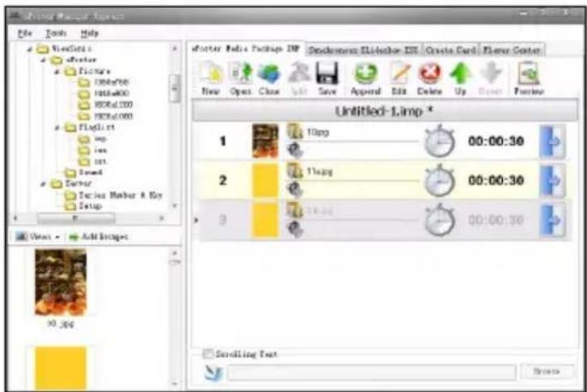Click the stopwatch icon in row 2
Viewport: 587px width, 392px height.
(440, 180)
